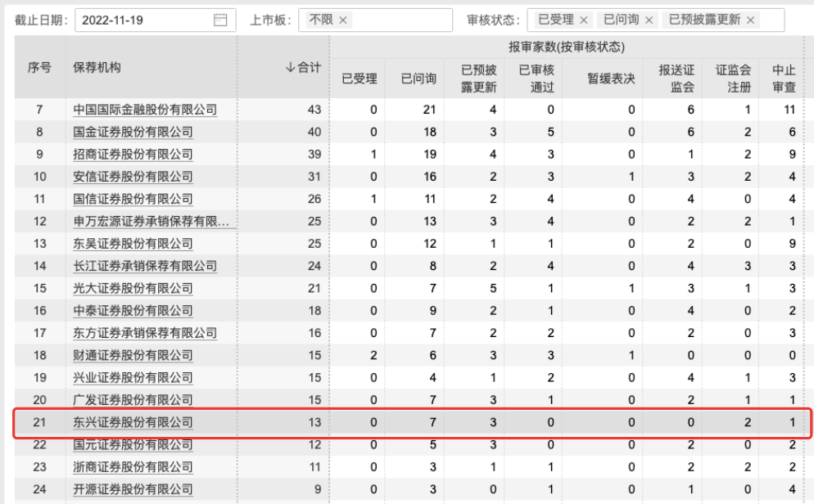Viewport: 814px width, 504px height.
Task: Open 招商证券股份有限公司 link
Action: pos(133,154)
